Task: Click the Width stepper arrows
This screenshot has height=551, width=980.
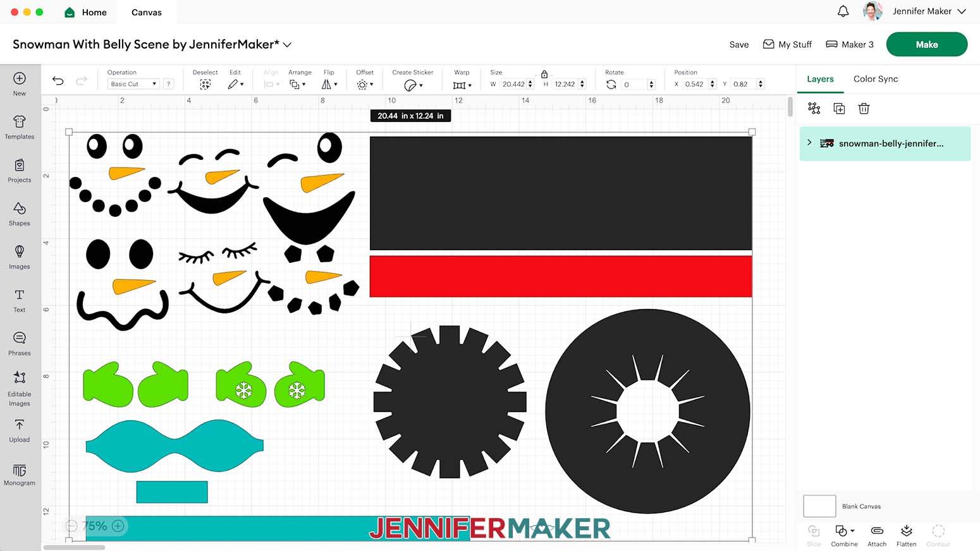Action: click(x=530, y=84)
